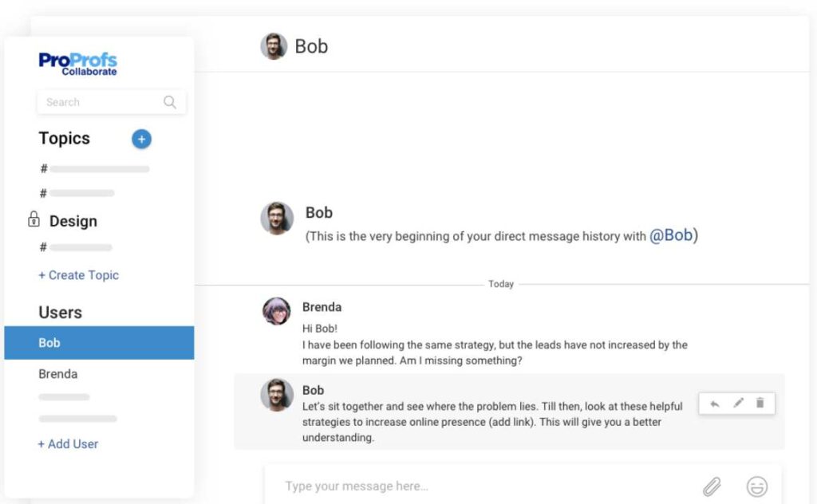Click the paperclip attachment icon
Viewport: 817px width, 504px height.
click(x=712, y=486)
